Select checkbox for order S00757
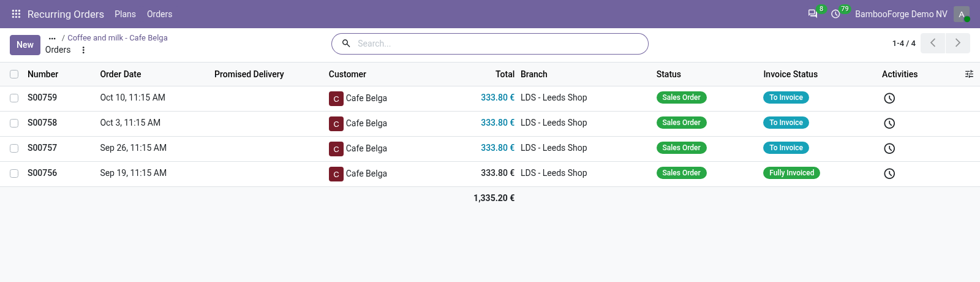This screenshot has width=980, height=282. (x=14, y=148)
